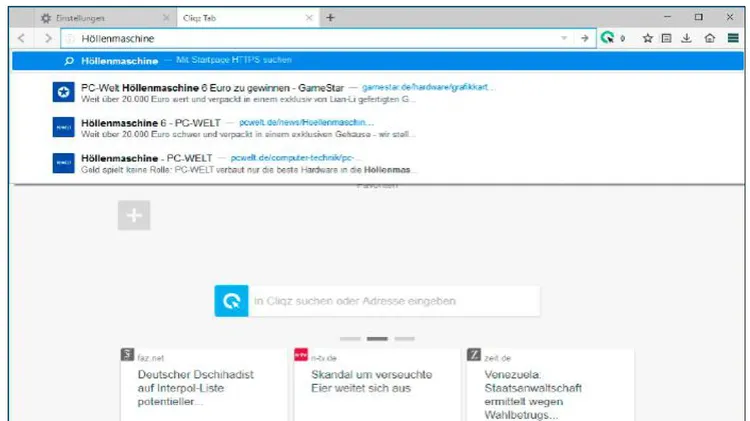Close the Einstellungen tab
Viewport: 750px width, 421px height.
(166, 18)
